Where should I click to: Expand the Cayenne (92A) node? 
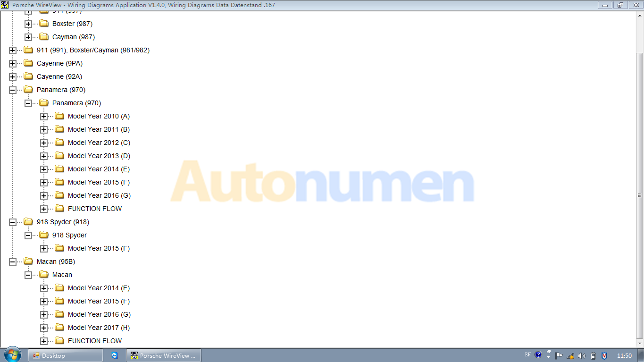13,76
